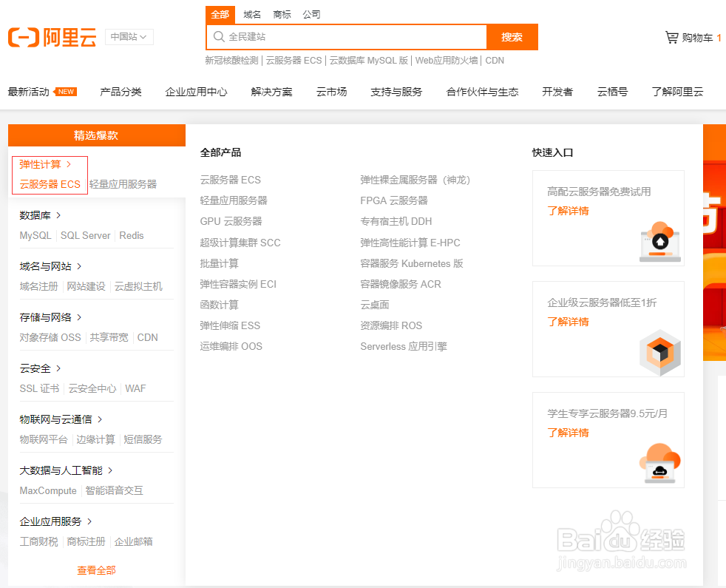Open the 支持与服务 menu
The height and width of the screenshot is (588, 726).
(x=396, y=92)
